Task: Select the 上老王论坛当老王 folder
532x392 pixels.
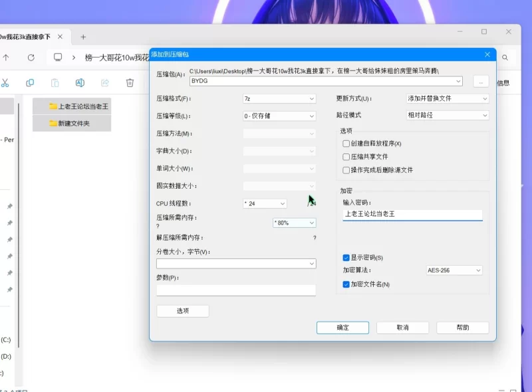Action: click(x=72, y=106)
